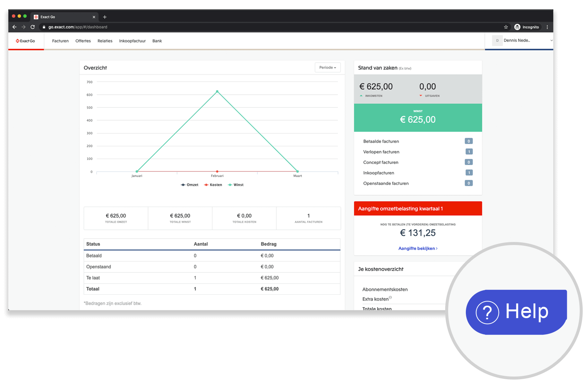Toggle Kosten series in chart legend
588x392 pixels.
coord(213,185)
